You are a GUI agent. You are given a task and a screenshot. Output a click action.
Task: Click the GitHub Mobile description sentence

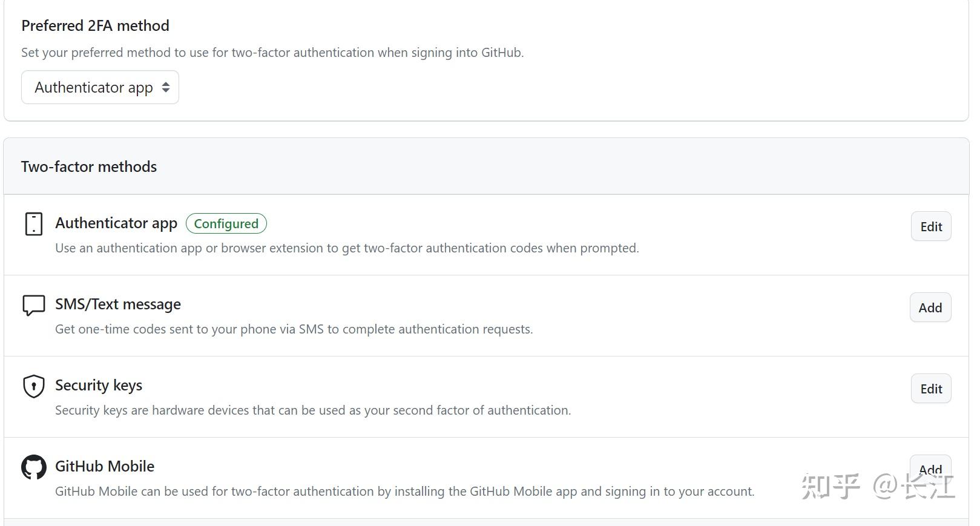tap(404, 491)
